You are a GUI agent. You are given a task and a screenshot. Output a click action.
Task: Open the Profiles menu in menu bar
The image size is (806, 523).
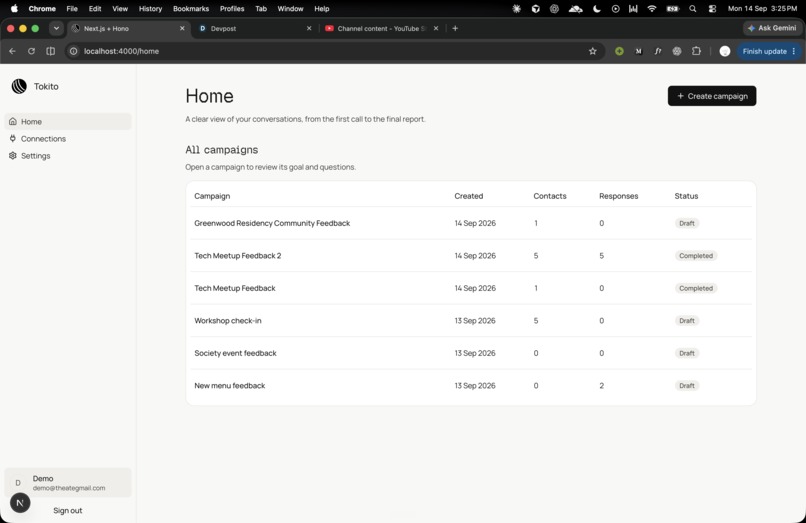click(232, 8)
